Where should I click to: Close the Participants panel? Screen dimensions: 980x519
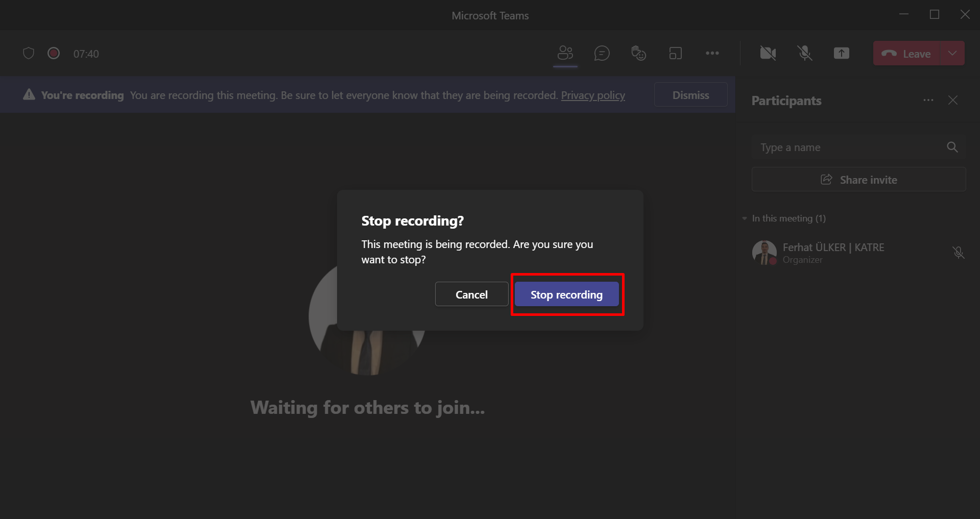952,101
